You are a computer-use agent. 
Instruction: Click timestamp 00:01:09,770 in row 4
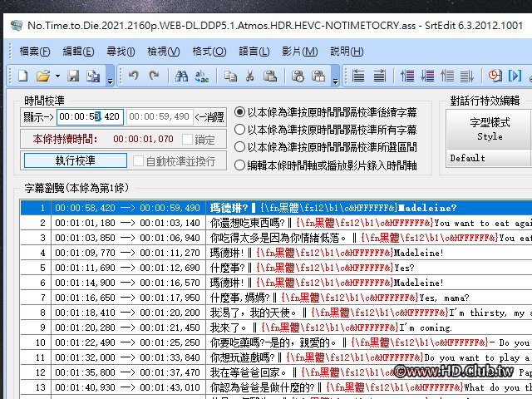coord(85,253)
